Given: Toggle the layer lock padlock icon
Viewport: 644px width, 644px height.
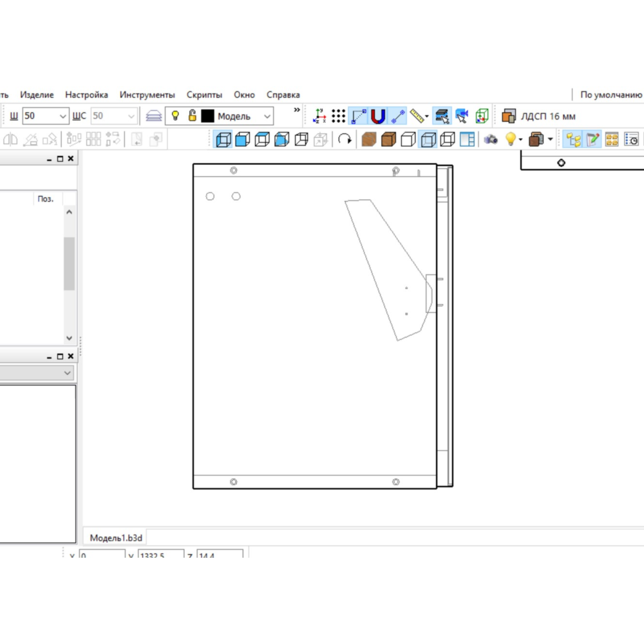Looking at the screenshot, I should click(192, 116).
